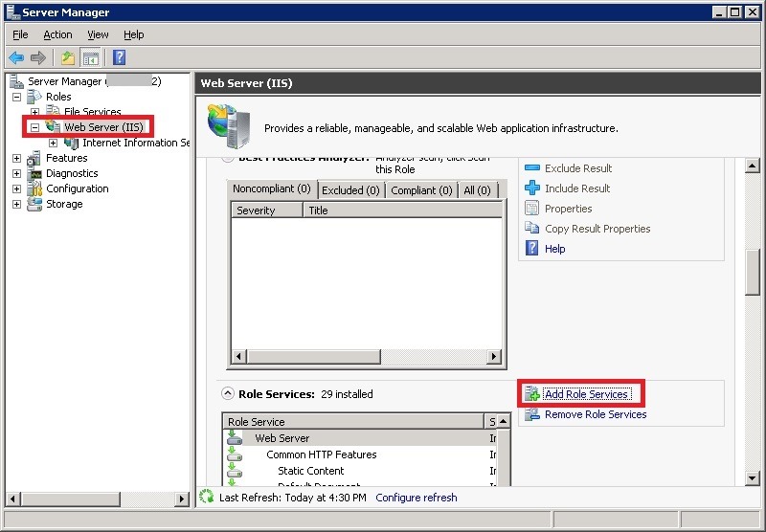Click the Exclude Result minus icon
Screen dimensions: 766x532
[x=532, y=167]
